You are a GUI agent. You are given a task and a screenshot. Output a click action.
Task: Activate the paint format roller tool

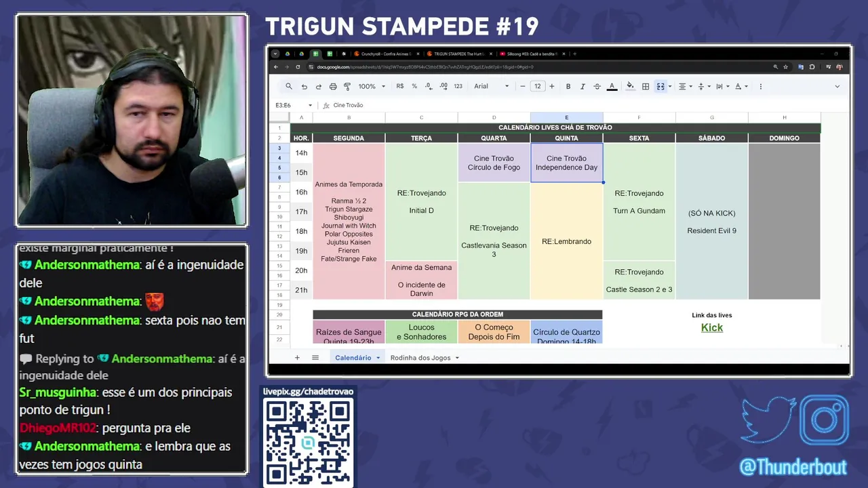tap(347, 86)
